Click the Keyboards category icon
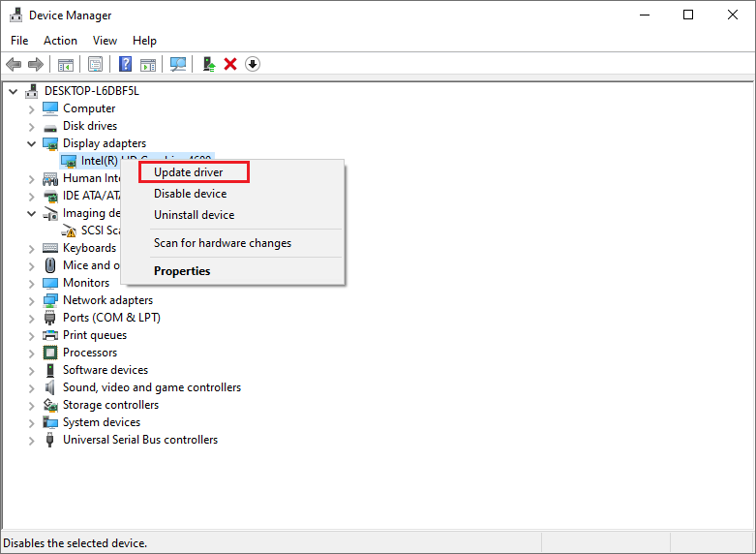Viewport: 756px width, 554px height. click(50, 248)
